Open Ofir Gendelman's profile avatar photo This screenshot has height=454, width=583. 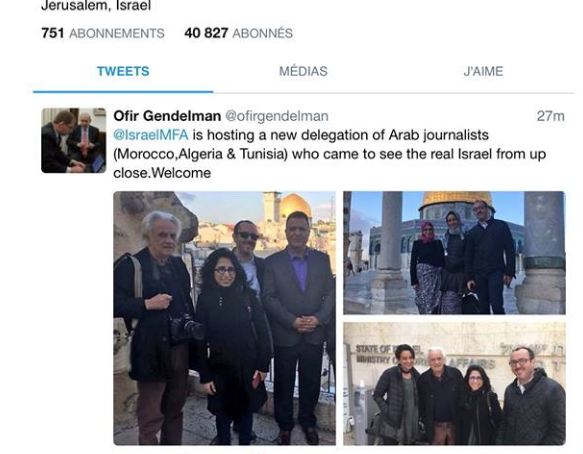click(74, 141)
